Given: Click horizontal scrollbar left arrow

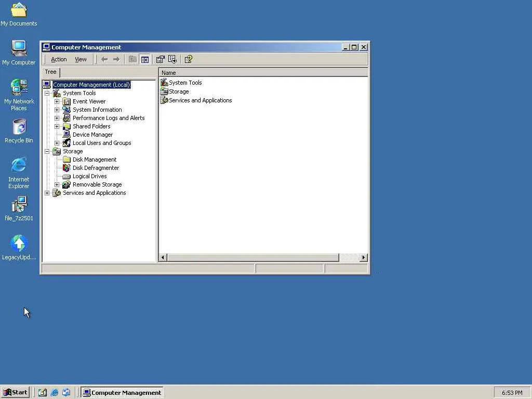Looking at the screenshot, I should (x=163, y=258).
